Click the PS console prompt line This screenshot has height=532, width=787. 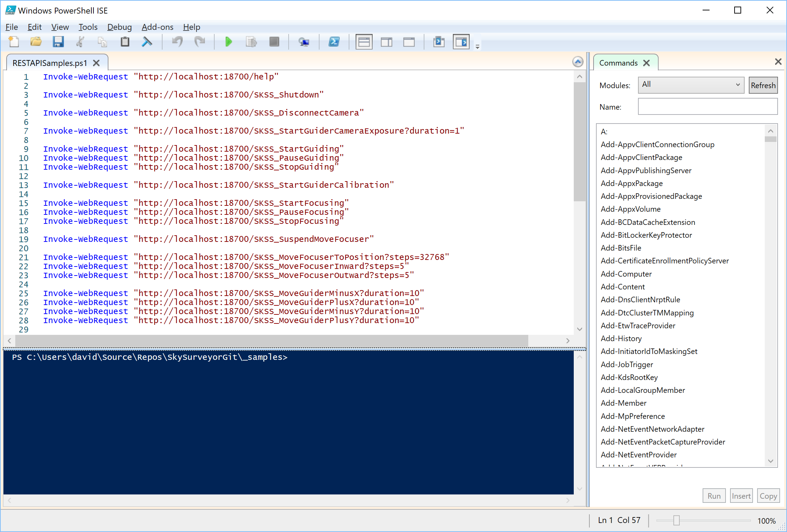click(150, 357)
